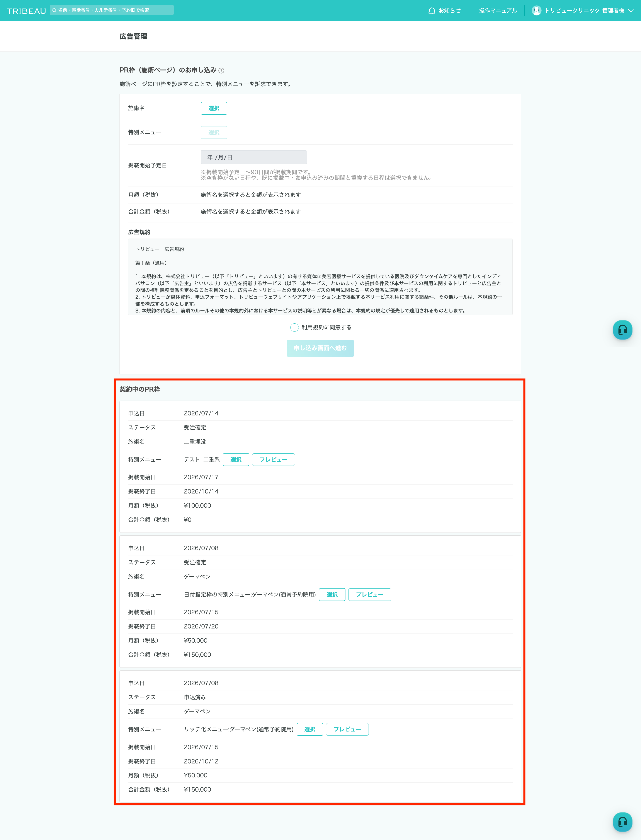Open help tooltip next to PR枠 heading
This screenshot has height=840, width=641.
tap(221, 71)
